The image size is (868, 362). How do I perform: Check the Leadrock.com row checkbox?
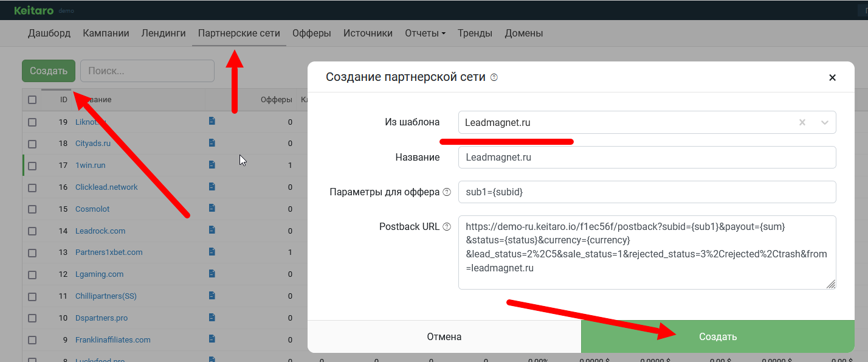[x=32, y=231]
